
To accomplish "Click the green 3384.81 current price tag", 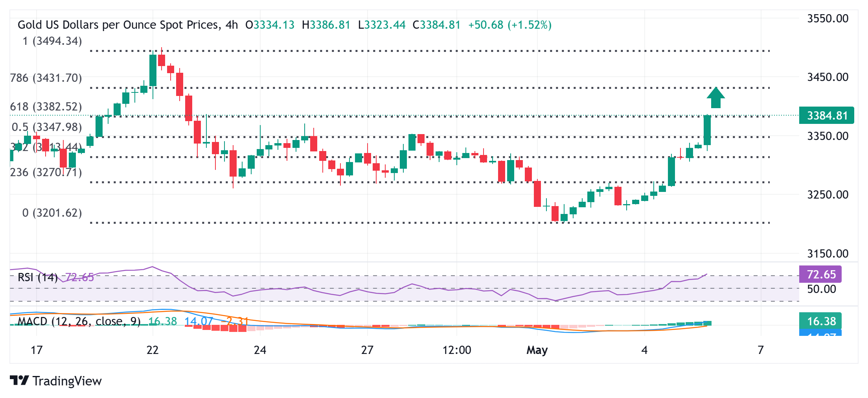I will [x=826, y=116].
